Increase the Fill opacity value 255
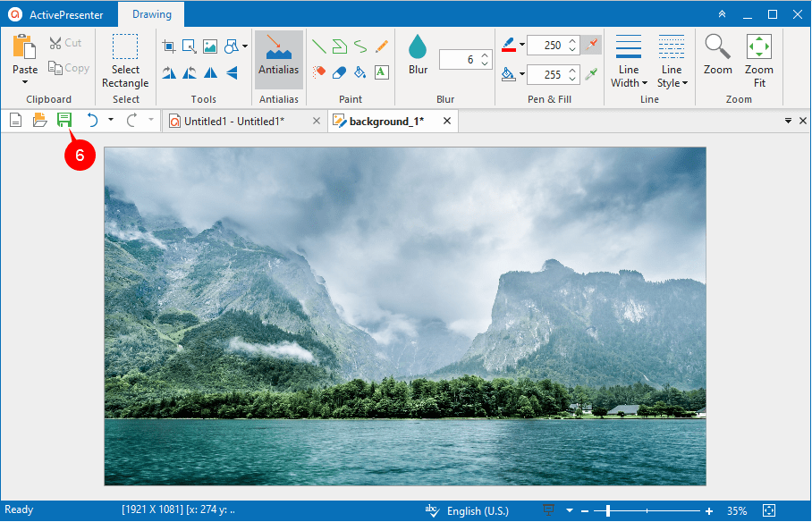This screenshot has height=522, width=812. pyautogui.click(x=572, y=71)
